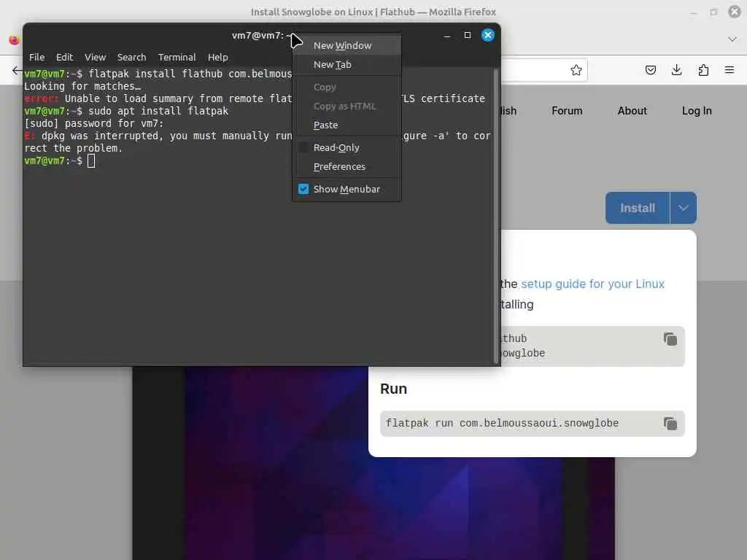Expand Firefox list all tabs chevron

click(732, 39)
